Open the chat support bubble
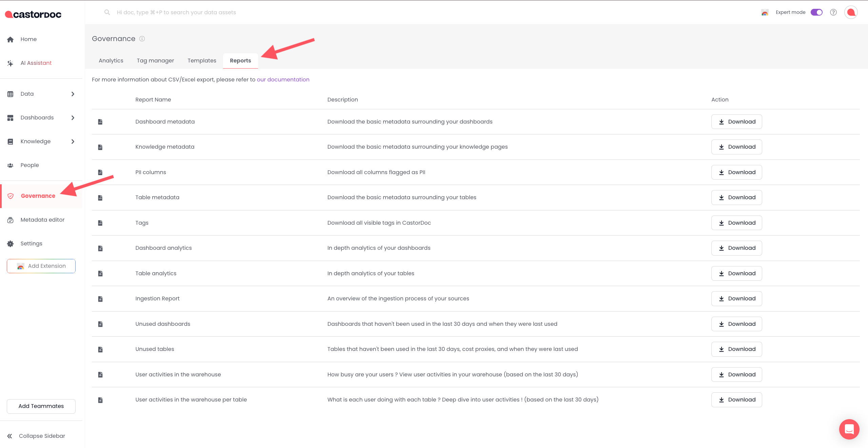Screen dimensions: 868x448 pyautogui.click(x=849, y=429)
